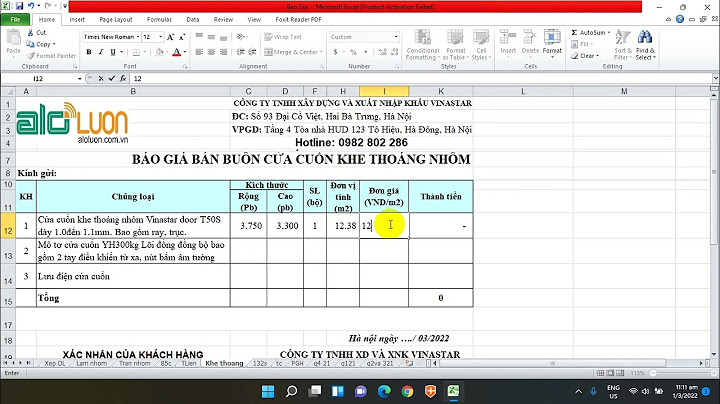Select the Format Painter tool
720x404 pixels.
[51, 56]
